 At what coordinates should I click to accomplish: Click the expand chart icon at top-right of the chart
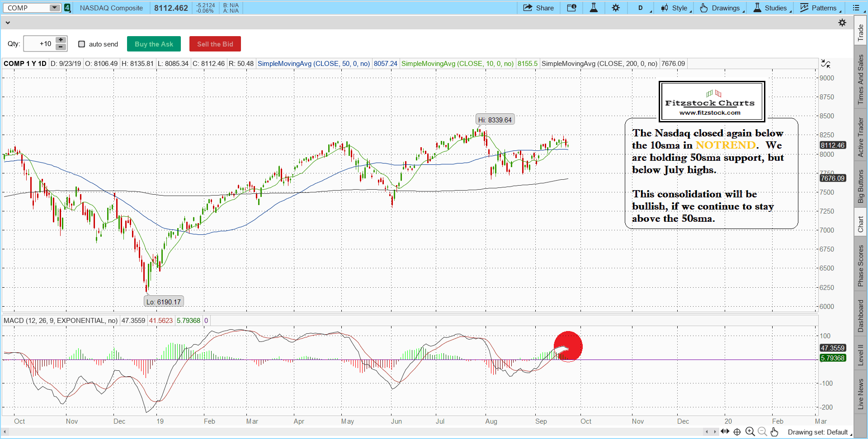[826, 64]
